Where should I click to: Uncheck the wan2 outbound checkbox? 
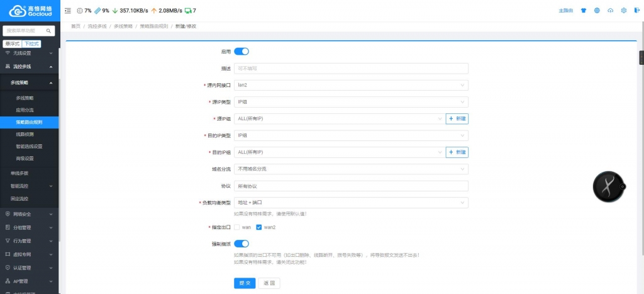pos(258,227)
